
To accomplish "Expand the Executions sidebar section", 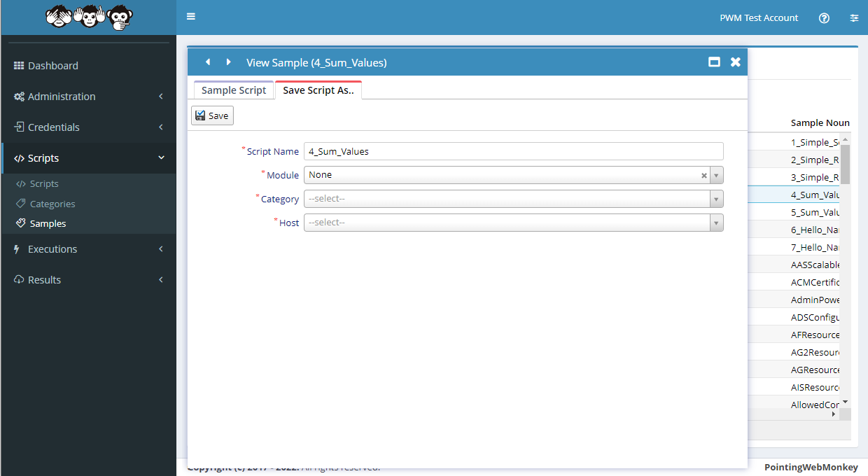I will pos(88,249).
